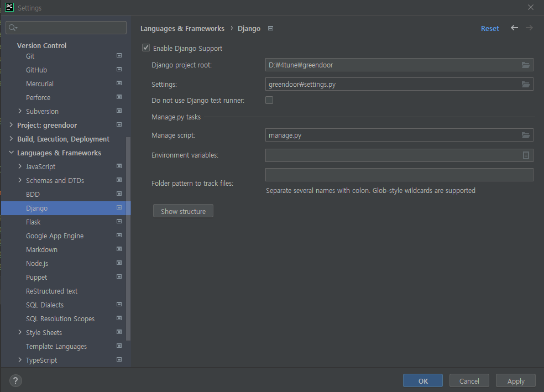
Task: Click the Reset link
Action: click(490, 28)
